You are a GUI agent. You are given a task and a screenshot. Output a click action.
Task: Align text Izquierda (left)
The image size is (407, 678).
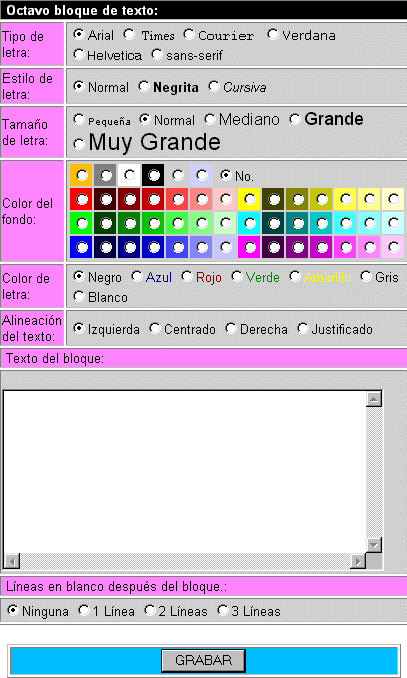click(x=79, y=328)
